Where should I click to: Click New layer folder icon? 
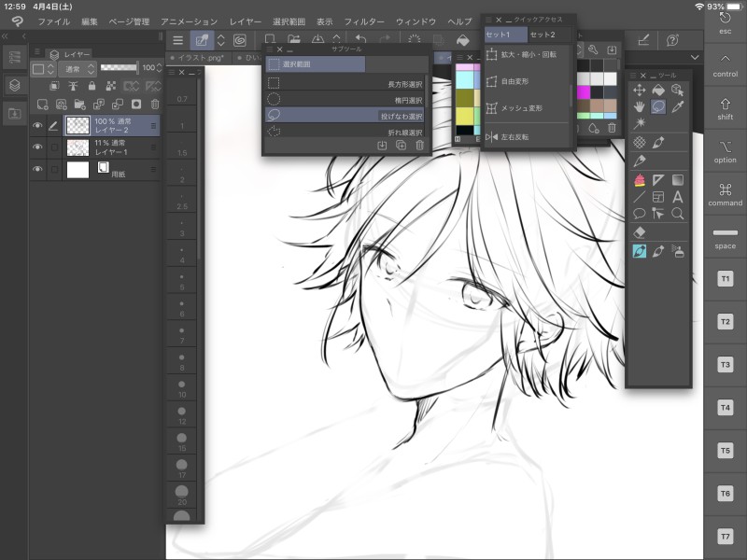(x=79, y=105)
